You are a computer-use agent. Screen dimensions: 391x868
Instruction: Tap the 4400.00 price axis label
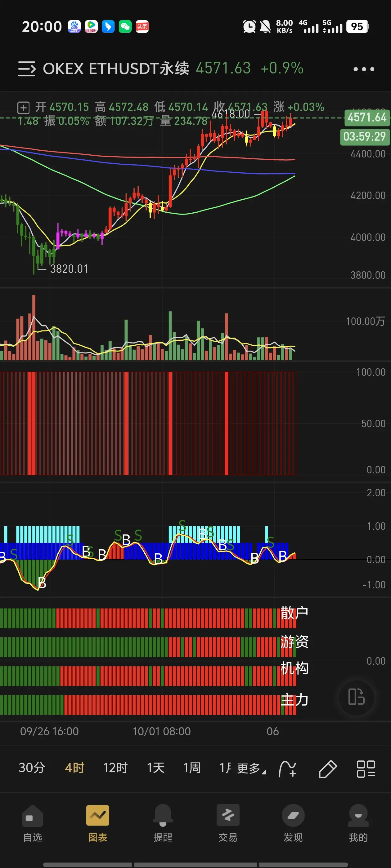tap(368, 154)
